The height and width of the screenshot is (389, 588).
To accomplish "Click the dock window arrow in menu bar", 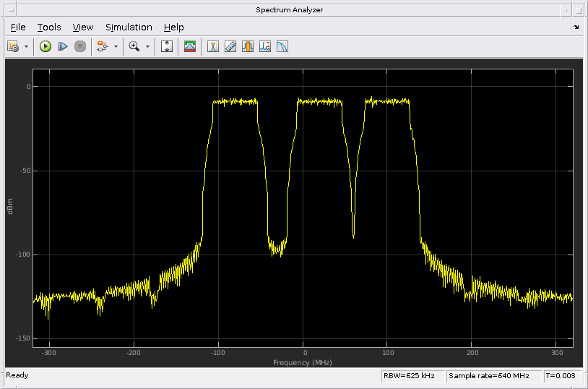I will coord(576,27).
